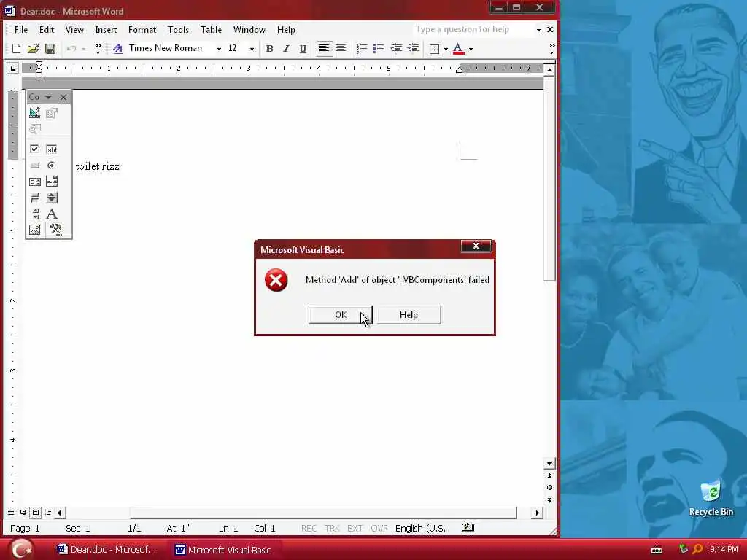This screenshot has width=747, height=560.
Task: Select the Toggle Button control
Action: [x=35, y=198]
